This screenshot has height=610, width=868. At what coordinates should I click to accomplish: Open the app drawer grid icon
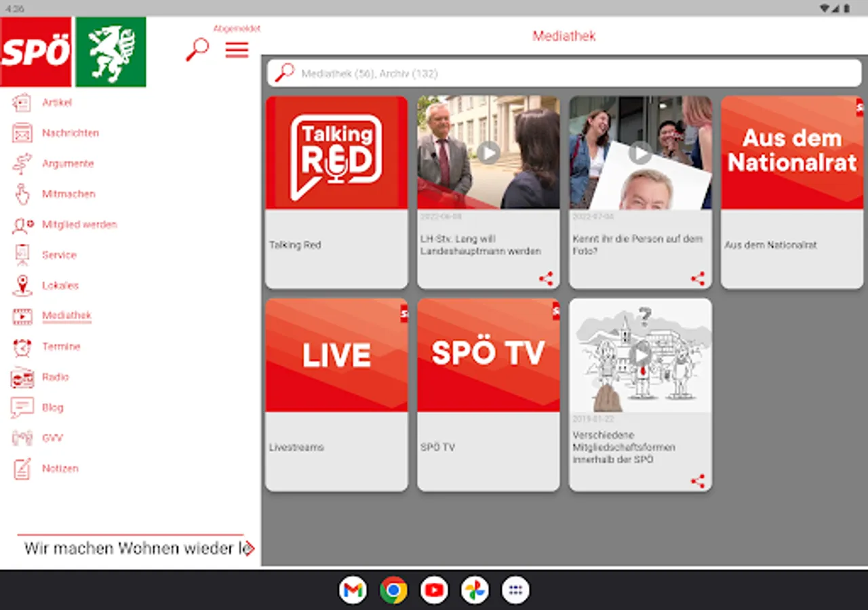(515, 590)
